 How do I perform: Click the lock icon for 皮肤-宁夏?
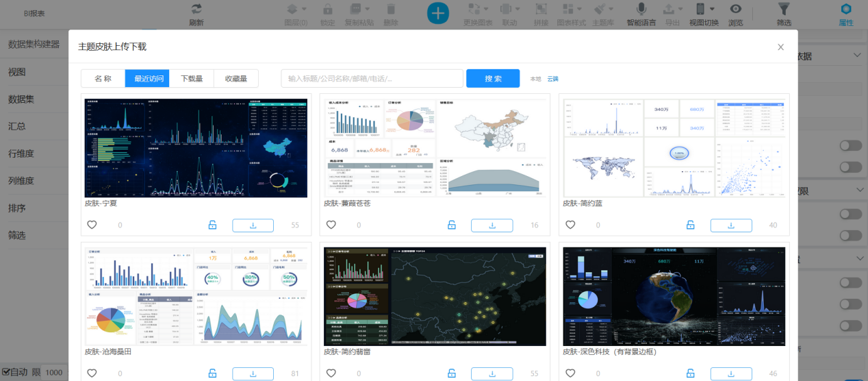[213, 225]
